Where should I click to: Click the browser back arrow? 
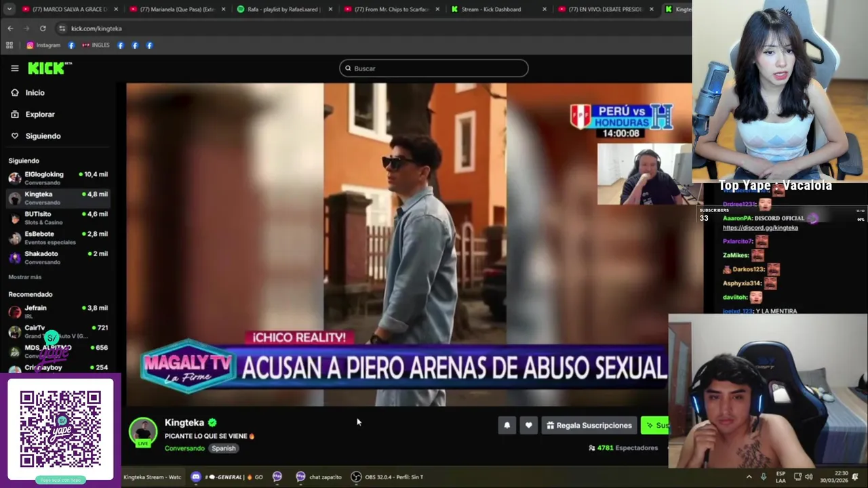10,28
